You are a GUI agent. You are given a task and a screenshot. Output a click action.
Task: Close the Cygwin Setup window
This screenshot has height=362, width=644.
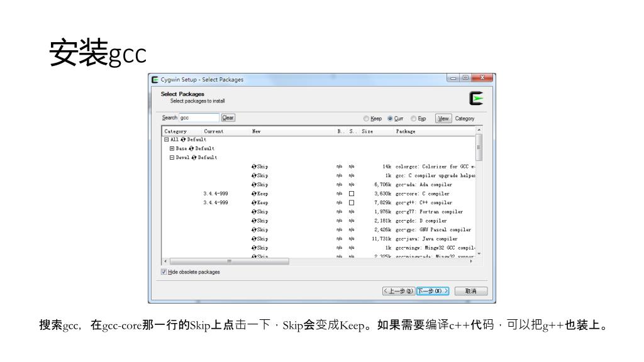tap(482, 77)
